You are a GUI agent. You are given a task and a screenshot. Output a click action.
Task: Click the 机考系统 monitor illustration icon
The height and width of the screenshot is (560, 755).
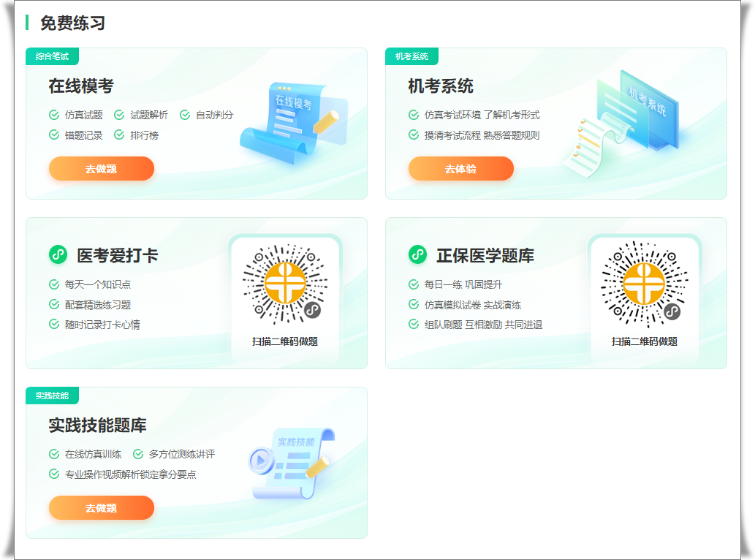click(621, 123)
